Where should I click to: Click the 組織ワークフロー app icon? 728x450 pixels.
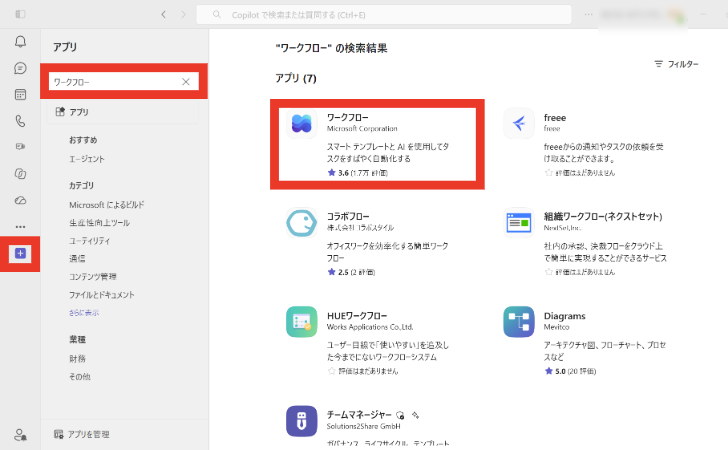(x=519, y=222)
